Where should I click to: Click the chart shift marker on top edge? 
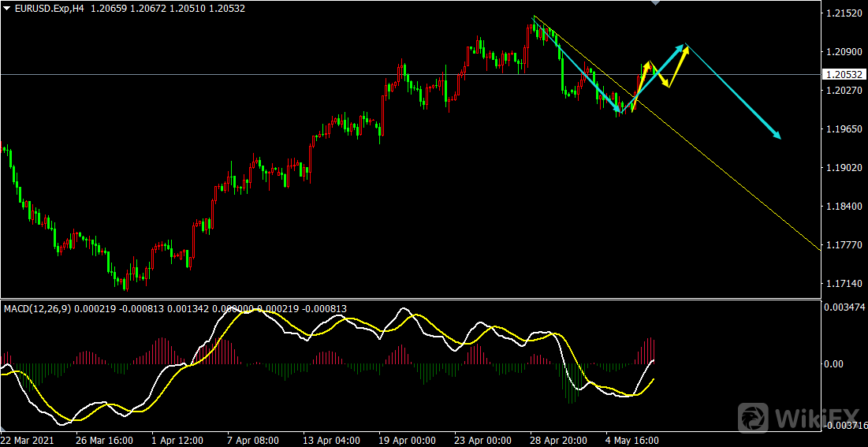pos(654,3)
